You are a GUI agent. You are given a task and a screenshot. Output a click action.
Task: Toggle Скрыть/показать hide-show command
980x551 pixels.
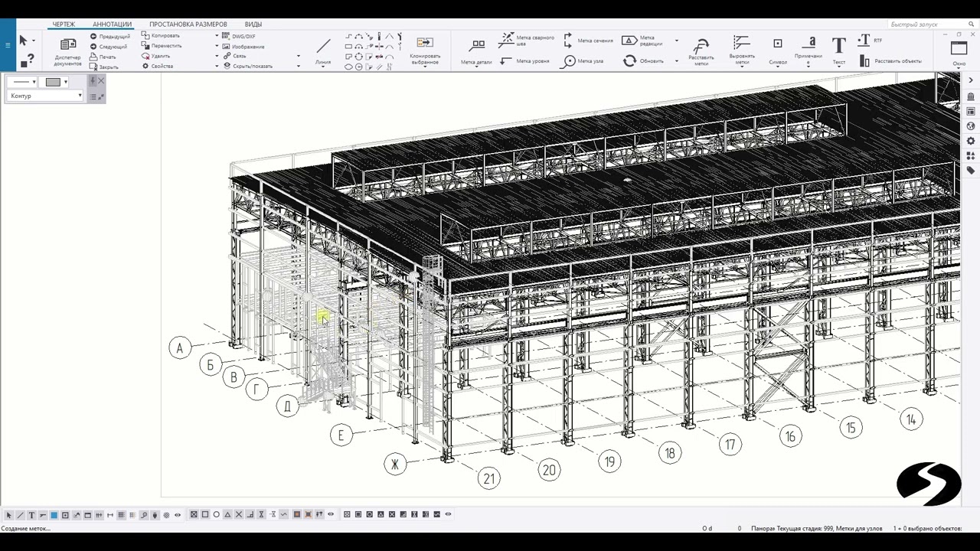click(x=247, y=66)
